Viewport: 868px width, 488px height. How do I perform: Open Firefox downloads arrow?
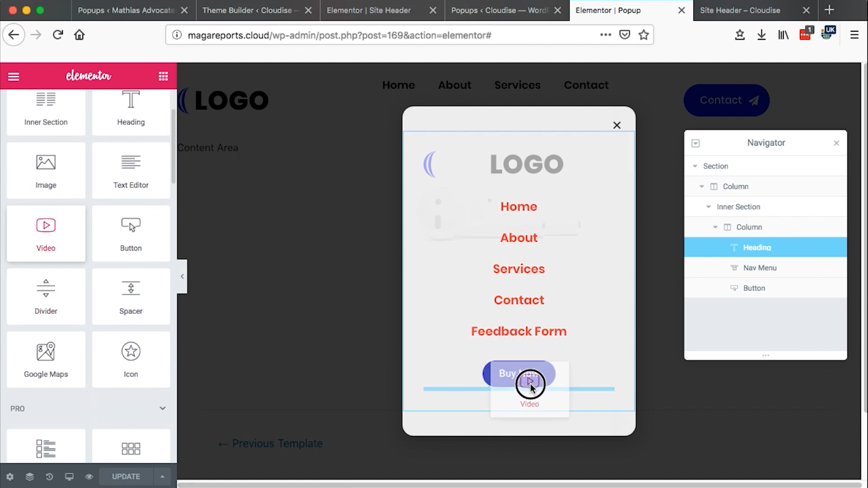pos(761,35)
